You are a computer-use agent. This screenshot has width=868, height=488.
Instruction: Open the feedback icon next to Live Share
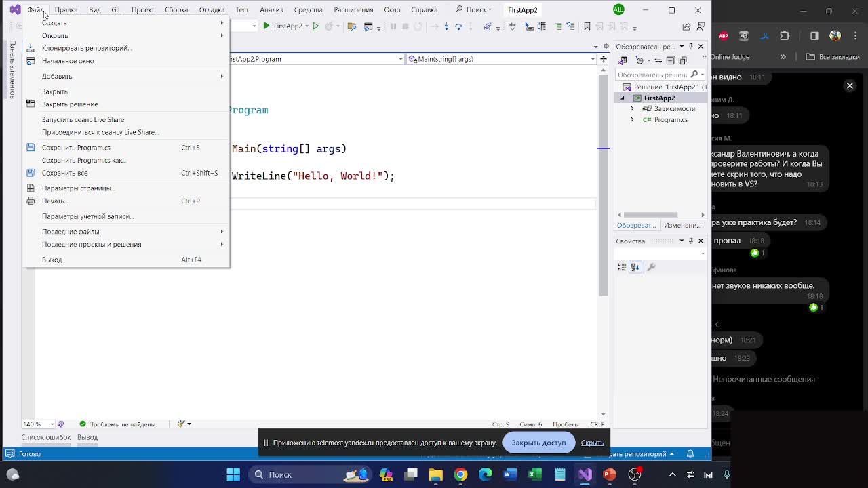tap(701, 26)
